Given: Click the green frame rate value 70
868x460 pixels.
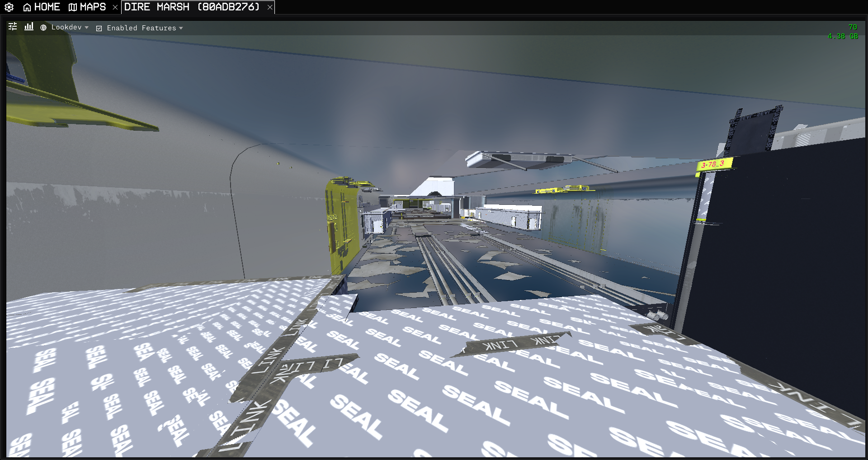Looking at the screenshot, I should click(853, 27).
